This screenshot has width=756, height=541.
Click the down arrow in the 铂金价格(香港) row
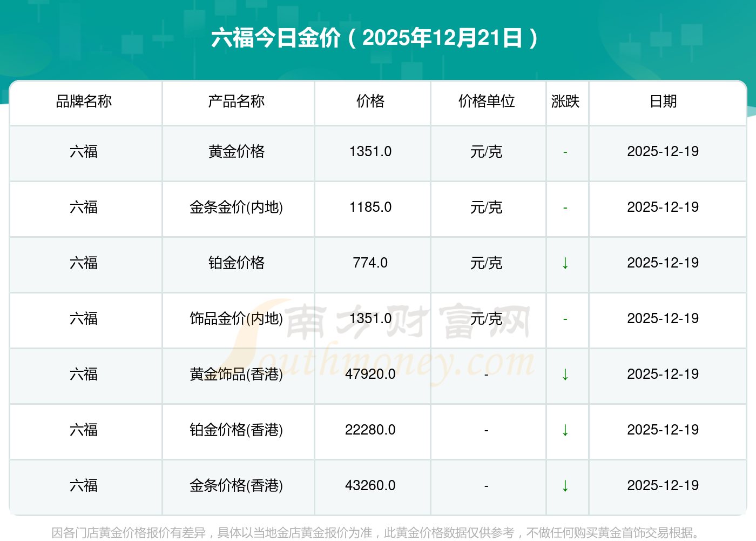565,430
